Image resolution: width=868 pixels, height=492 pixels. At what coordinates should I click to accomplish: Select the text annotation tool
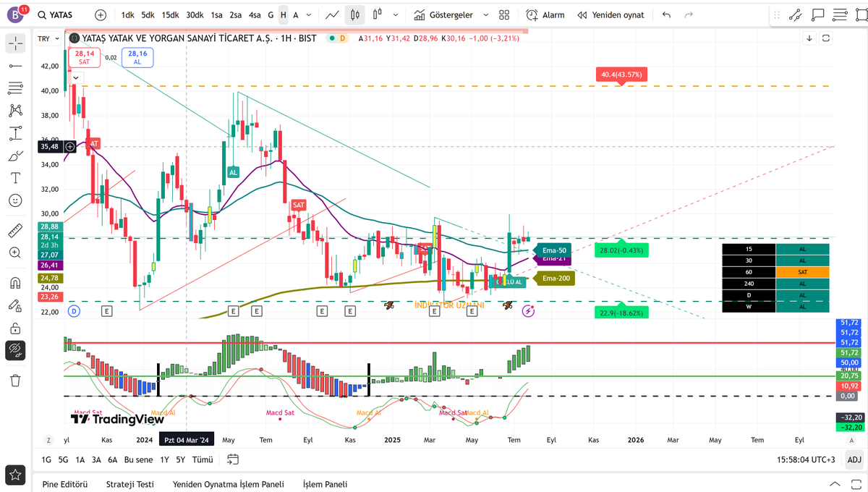(15, 178)
